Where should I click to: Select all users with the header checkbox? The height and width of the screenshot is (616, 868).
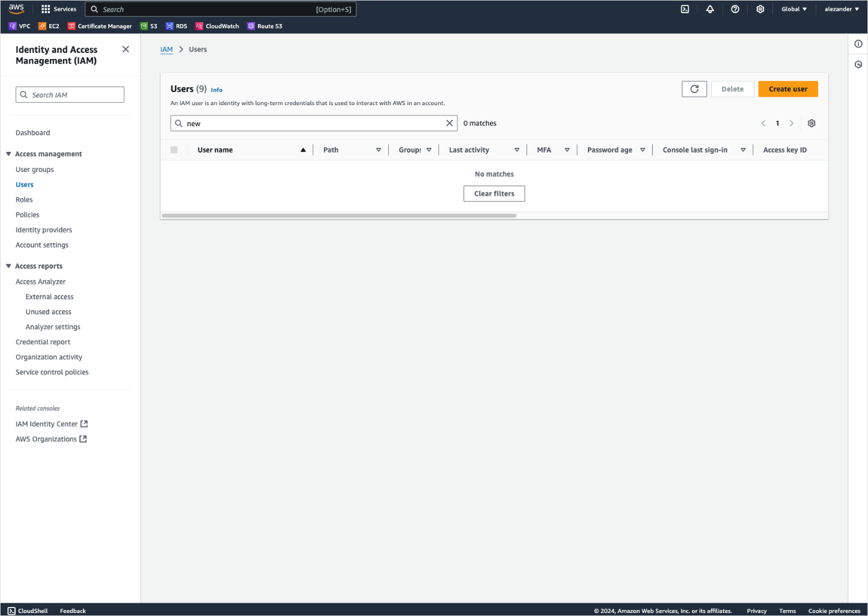point(174,150)
